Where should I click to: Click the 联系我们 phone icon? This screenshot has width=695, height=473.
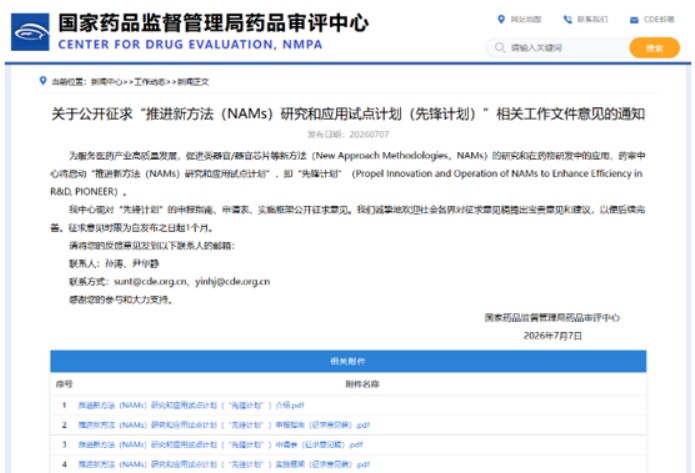click(x=567, y=20)
